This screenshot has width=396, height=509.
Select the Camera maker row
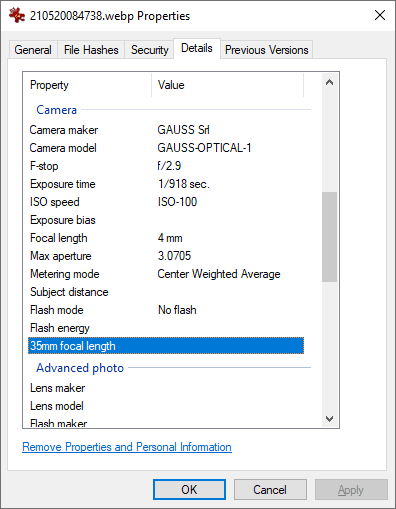click(x=166, y=130)
